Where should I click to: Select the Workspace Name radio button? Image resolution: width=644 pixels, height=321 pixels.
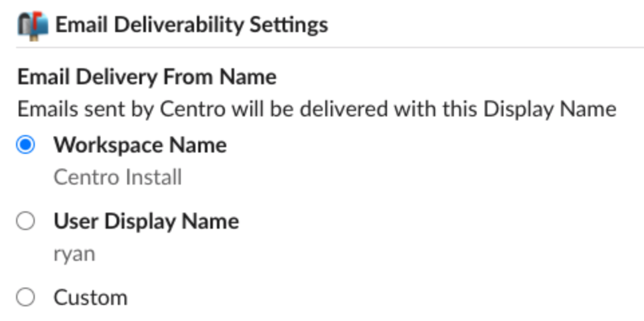(25, 145)
